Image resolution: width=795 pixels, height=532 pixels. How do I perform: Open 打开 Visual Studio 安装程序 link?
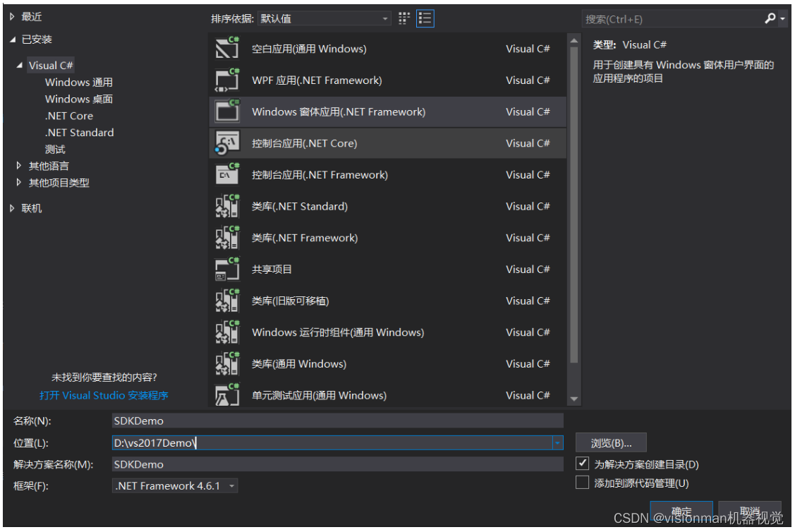(104, 395)
